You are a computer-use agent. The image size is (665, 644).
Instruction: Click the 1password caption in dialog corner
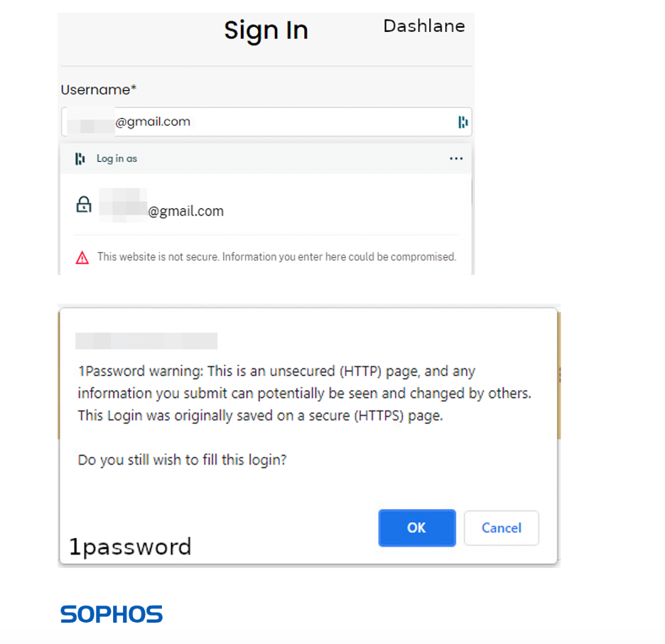(130, 547)
